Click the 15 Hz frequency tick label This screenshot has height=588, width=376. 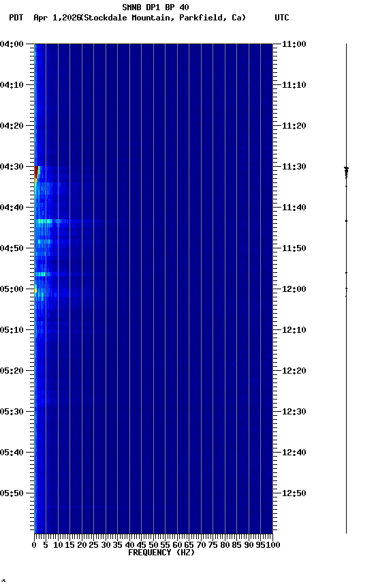[x=69, y=545]
